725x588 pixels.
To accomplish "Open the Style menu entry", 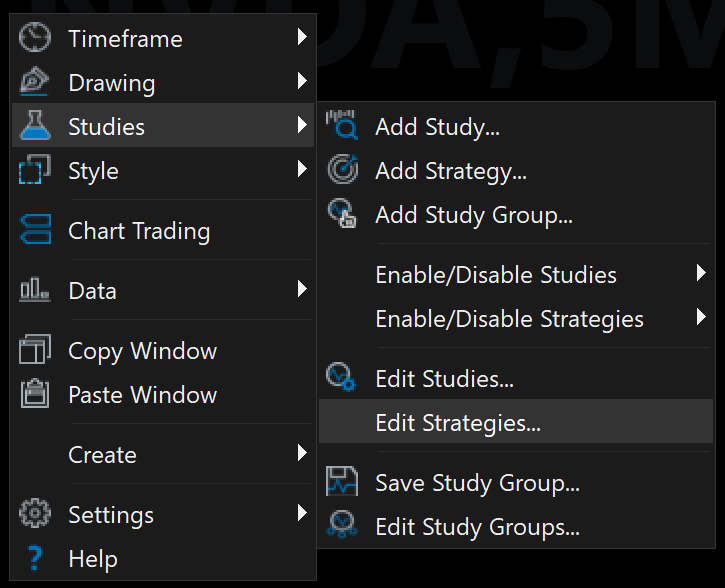I will [x=163, y=169].
